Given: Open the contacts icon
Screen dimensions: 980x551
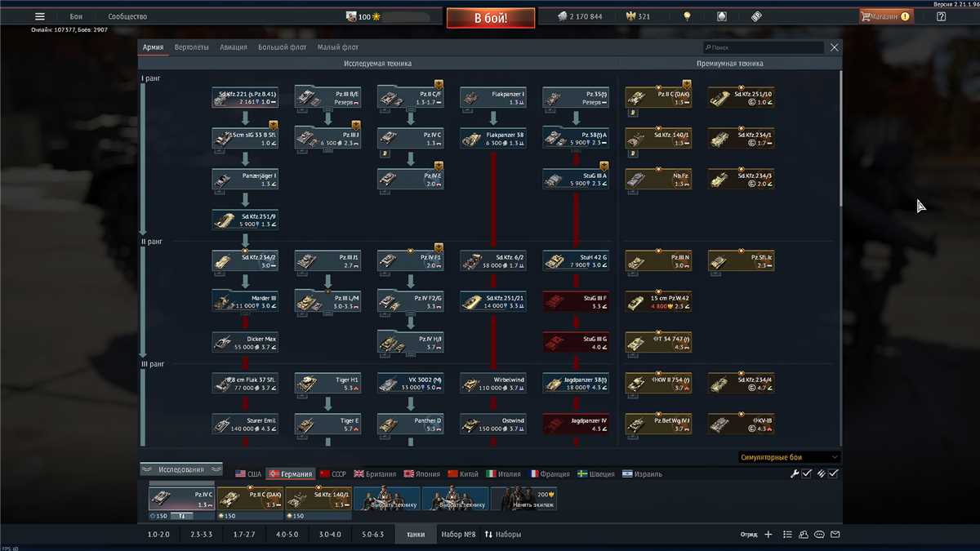Looking at the screenshot, I should coord(804,535).
